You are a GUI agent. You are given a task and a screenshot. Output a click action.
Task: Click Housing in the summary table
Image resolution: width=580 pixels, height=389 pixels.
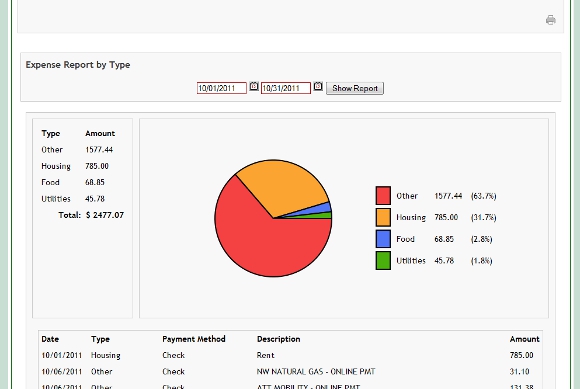tap(56, 166)
